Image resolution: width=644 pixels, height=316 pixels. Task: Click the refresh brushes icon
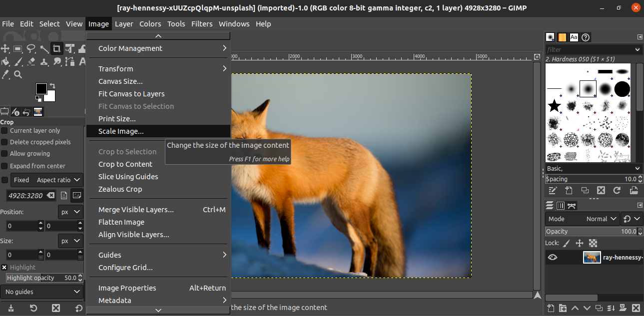(x=617, y=190)
